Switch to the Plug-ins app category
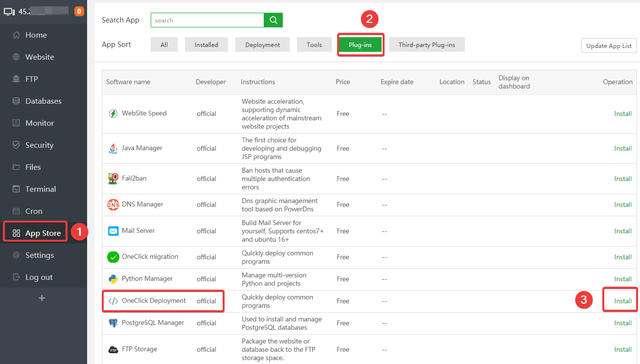640x364 pixels. (360, 45)
